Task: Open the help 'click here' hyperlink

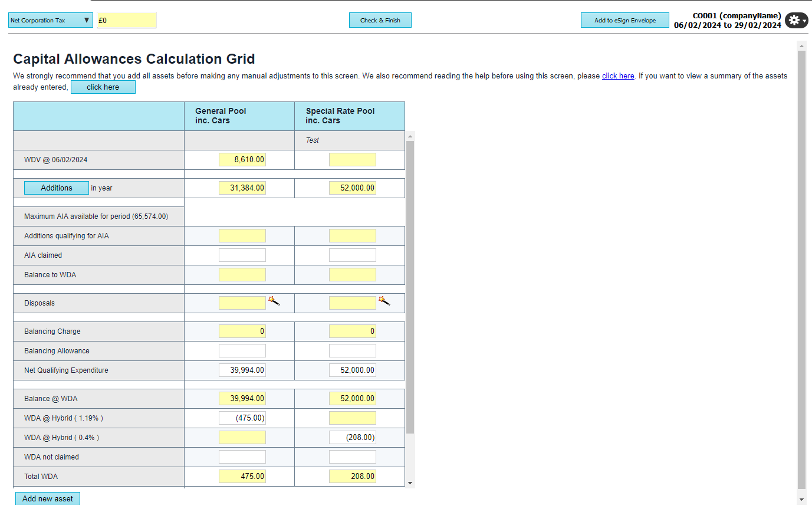Action: pyautogui.click(x=617, y=76)
